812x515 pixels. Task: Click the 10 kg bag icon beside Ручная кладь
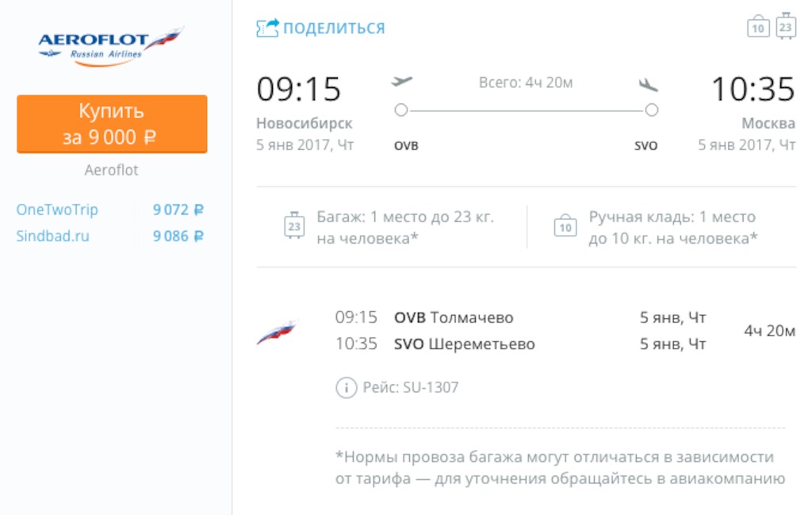click(x=565, y=226)
